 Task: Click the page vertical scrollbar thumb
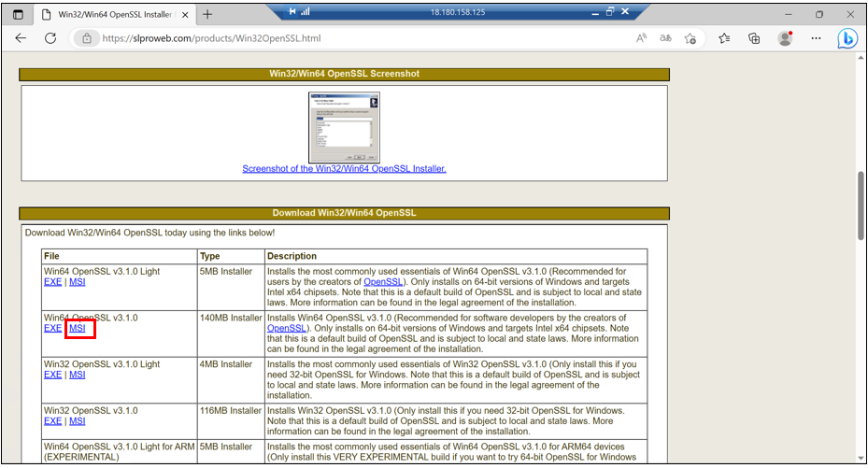point(861,206)
